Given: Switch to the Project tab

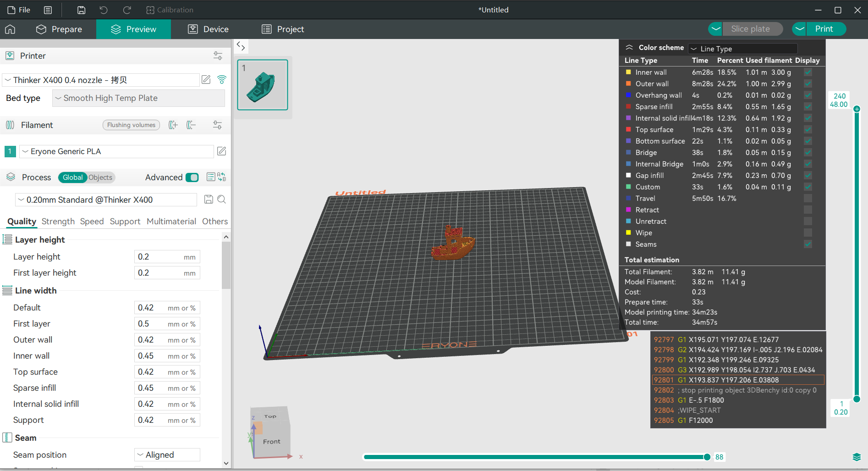Looking at the screenshot, I should click(x=283, y=29).
